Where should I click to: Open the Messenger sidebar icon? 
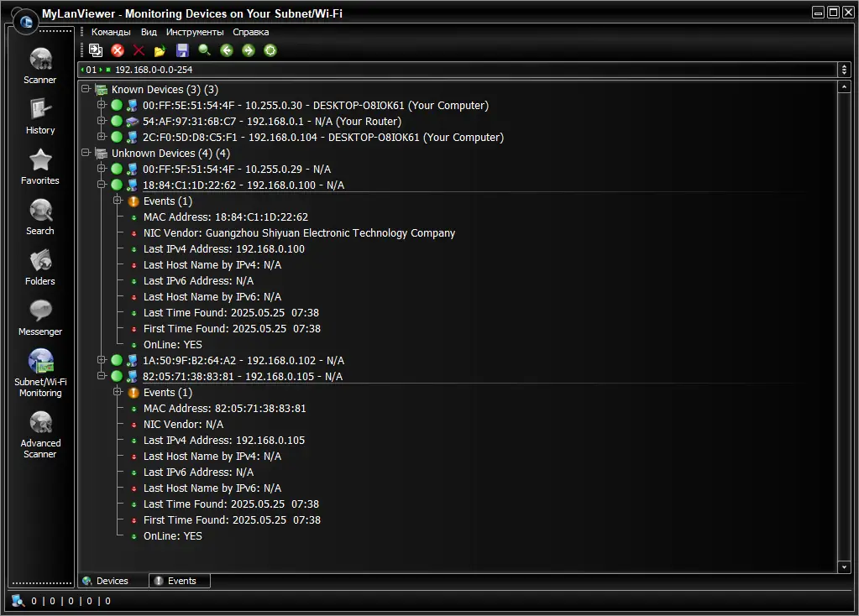40,311
